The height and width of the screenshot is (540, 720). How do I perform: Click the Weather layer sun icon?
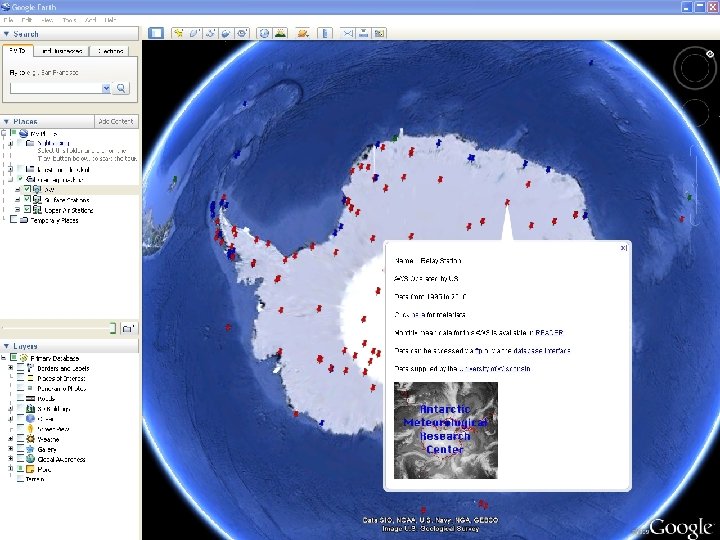[30, 439]
